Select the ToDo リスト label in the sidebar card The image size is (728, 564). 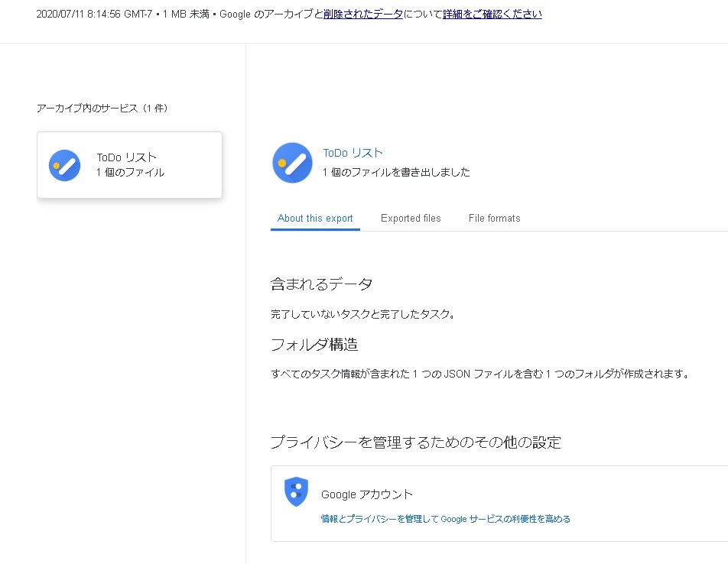126,157
